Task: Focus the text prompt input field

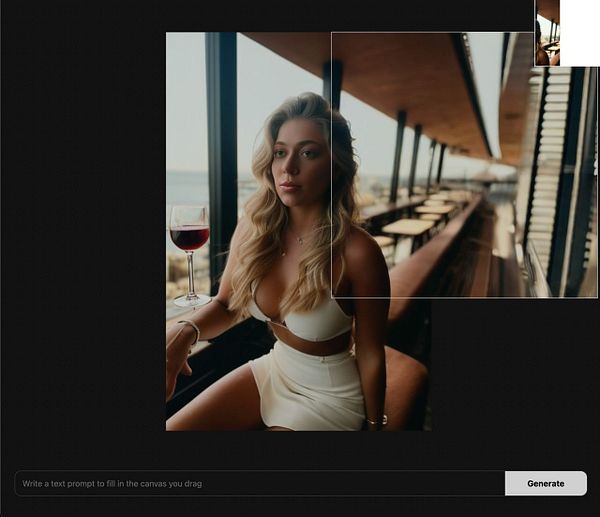Action: coord(260,483)
